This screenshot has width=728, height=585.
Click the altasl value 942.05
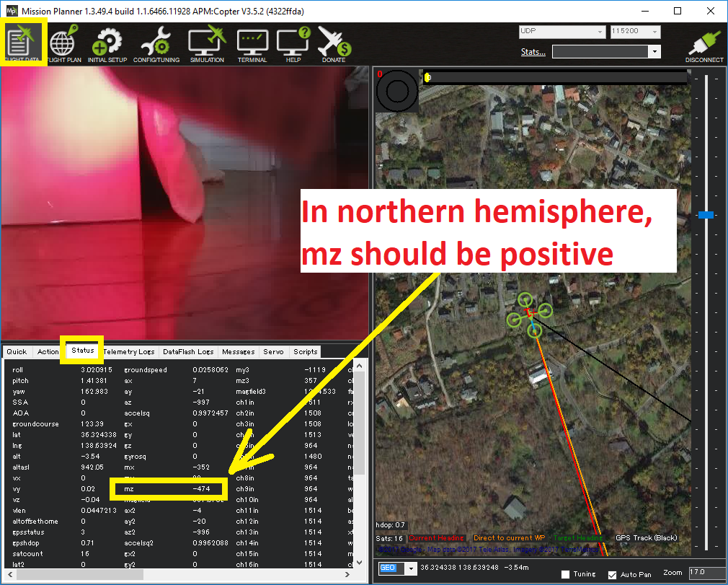point(92,467)
